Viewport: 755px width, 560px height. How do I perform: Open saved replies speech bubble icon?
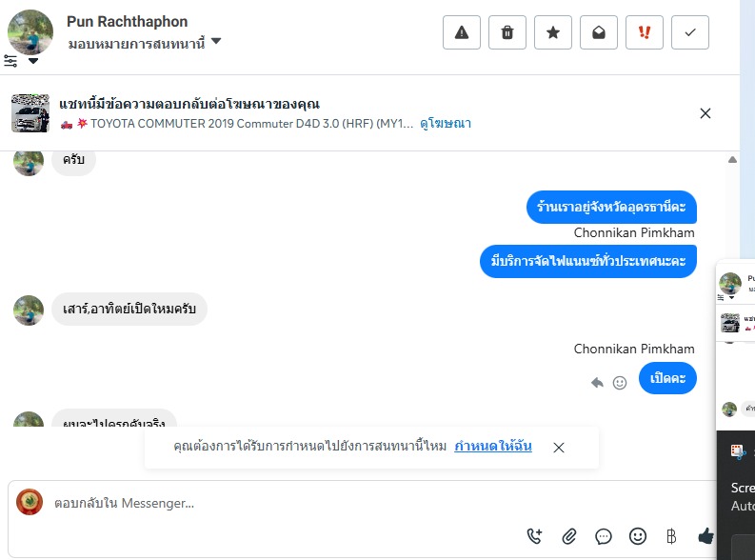(x=604, y=536)
